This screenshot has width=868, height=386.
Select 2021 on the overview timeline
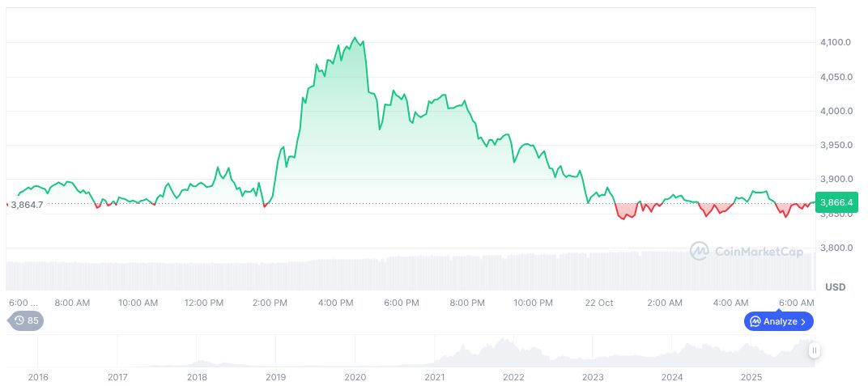[x=435, y=377]
